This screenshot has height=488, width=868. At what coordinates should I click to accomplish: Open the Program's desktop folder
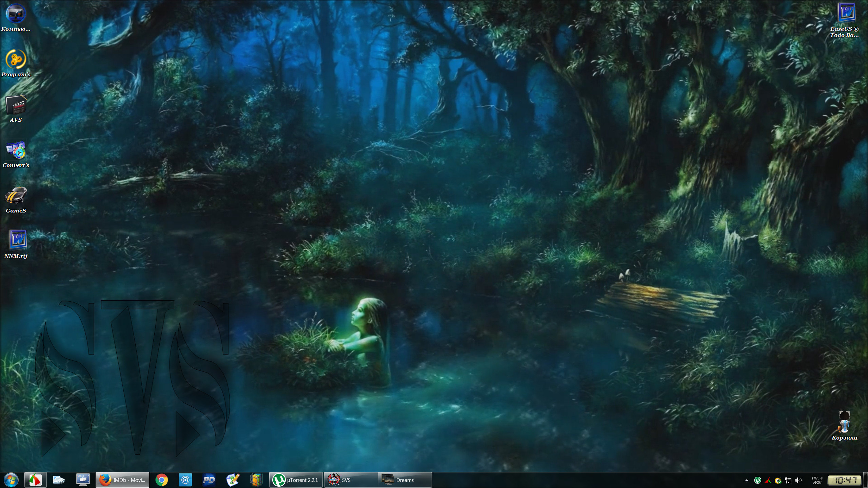[x=16, y=63]
